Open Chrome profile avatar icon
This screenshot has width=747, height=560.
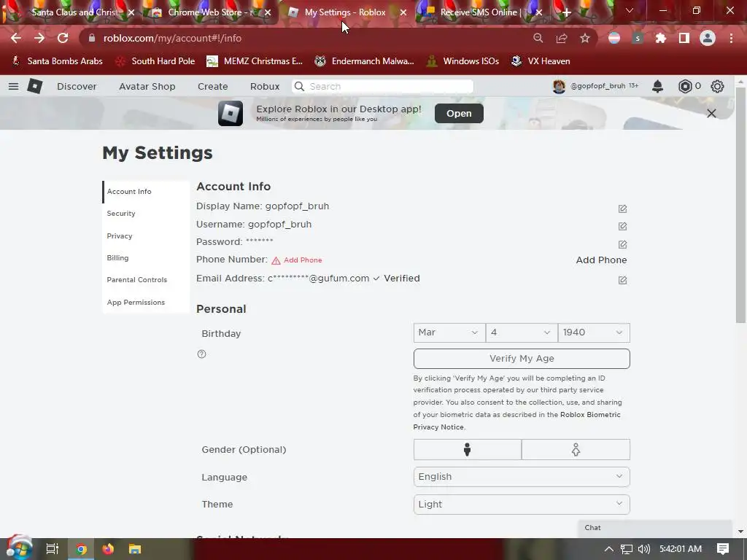708,38
